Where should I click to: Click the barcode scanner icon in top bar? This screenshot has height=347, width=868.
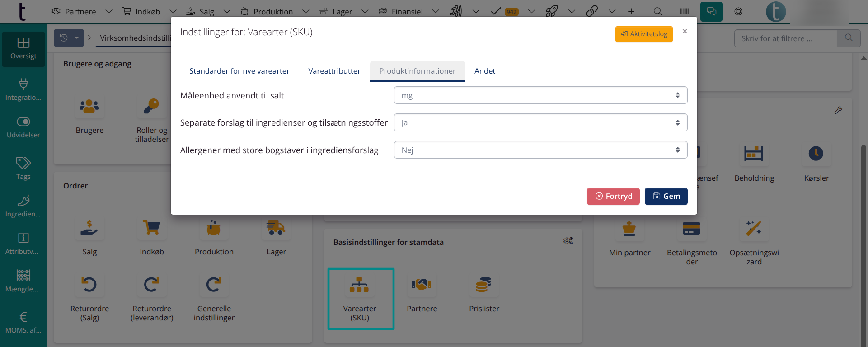[685, 11]
